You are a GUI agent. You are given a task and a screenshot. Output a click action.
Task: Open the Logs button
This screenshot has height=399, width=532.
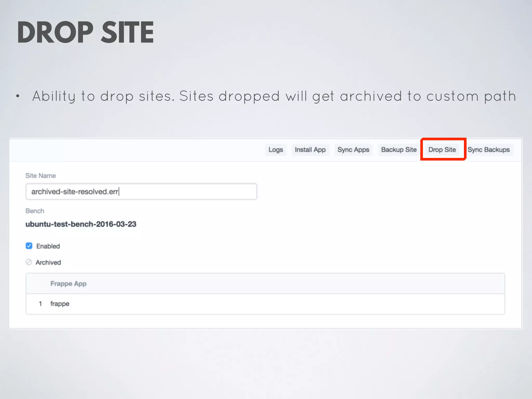(x=276, y=150)
